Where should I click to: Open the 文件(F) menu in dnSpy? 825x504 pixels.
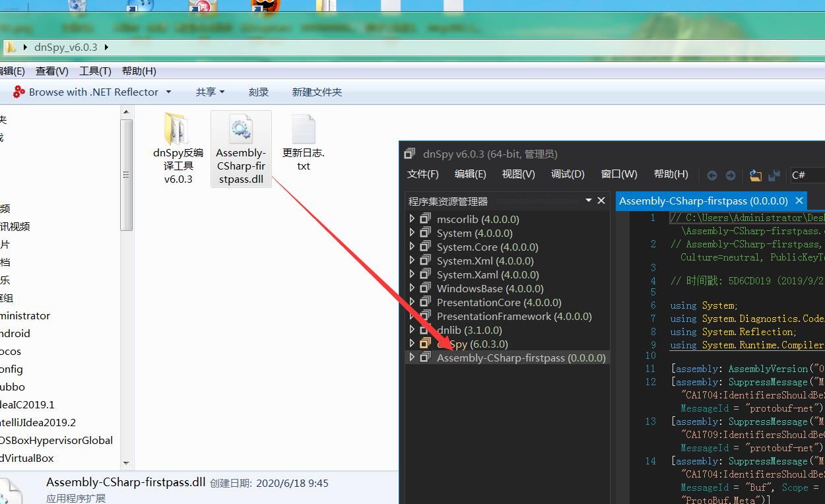click(x=422, y=174)
